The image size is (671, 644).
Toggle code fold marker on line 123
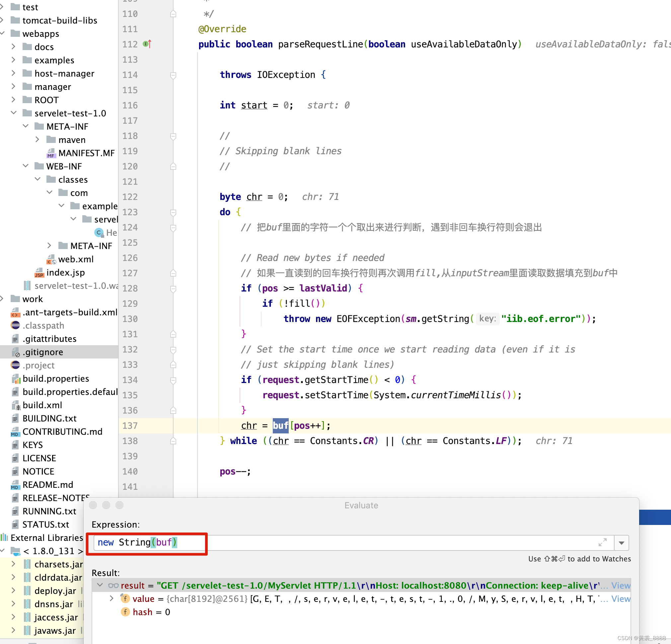click(x=173, y=212)
